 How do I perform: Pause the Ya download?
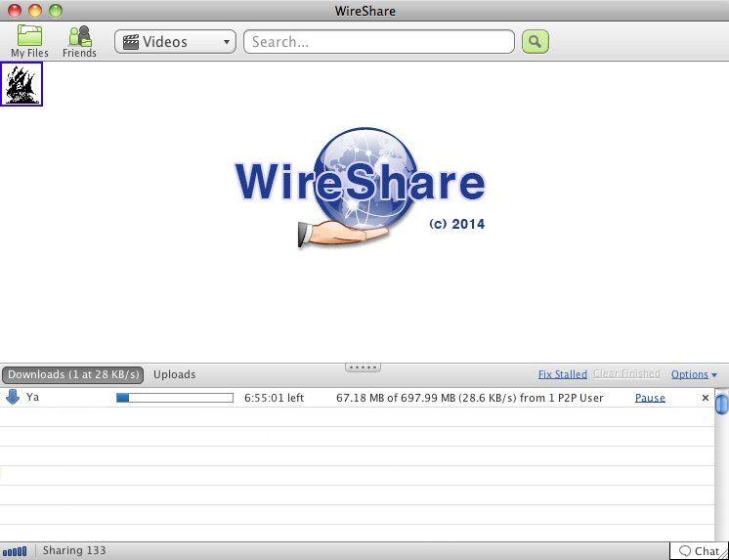coord(650,398)
